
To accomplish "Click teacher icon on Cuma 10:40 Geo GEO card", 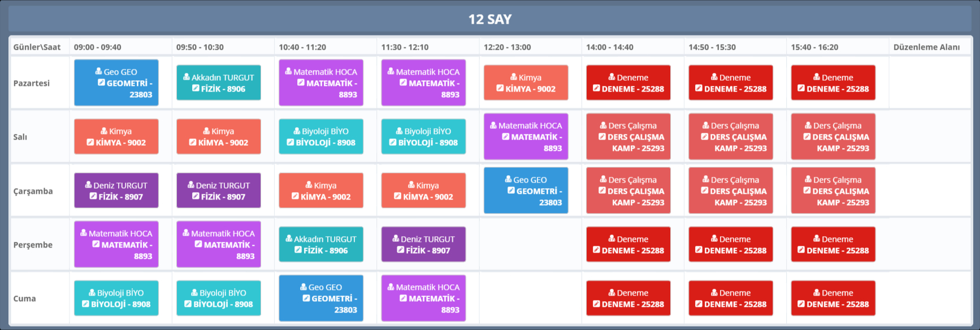I will [x=303, y=286].
